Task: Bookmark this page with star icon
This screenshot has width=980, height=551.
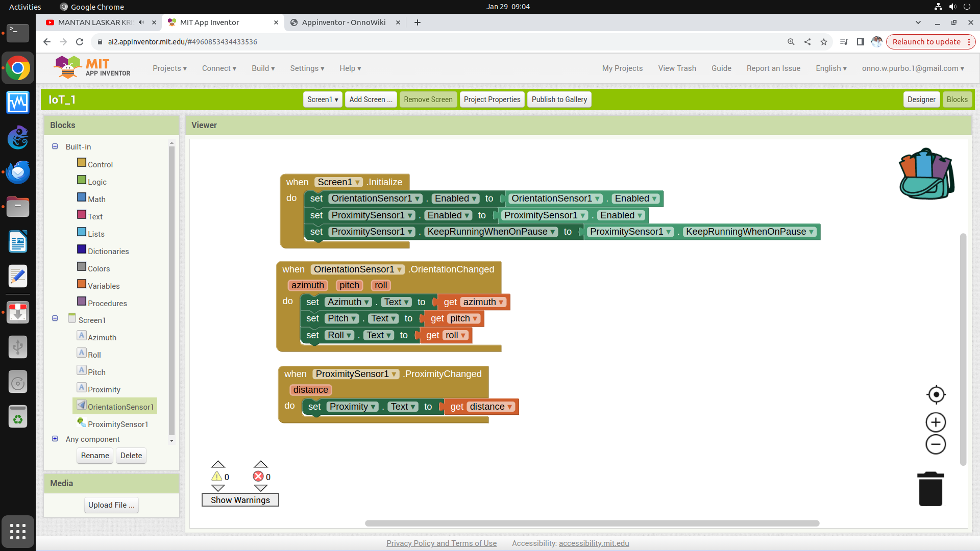Action: point(823,42)
